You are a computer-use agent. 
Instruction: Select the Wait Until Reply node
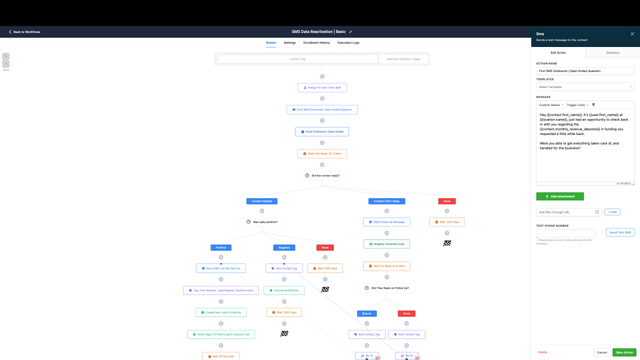point(322,154)
